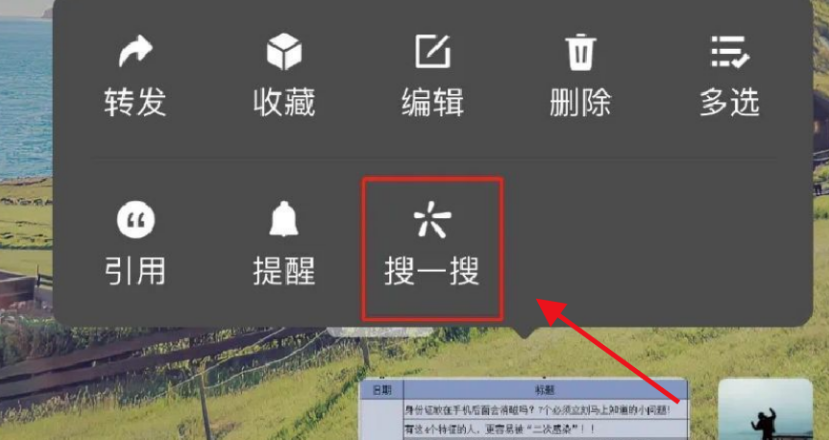829x440 pixels.
Task: Select the pencil-square 编辑 icon
Action: pyautogui.click(x=433, y=51)
